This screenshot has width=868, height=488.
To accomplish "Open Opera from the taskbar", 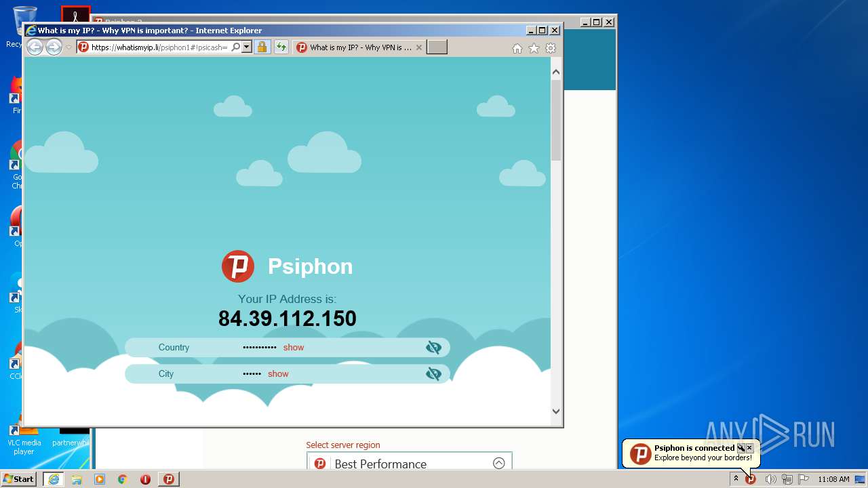I will click(145, 479).
